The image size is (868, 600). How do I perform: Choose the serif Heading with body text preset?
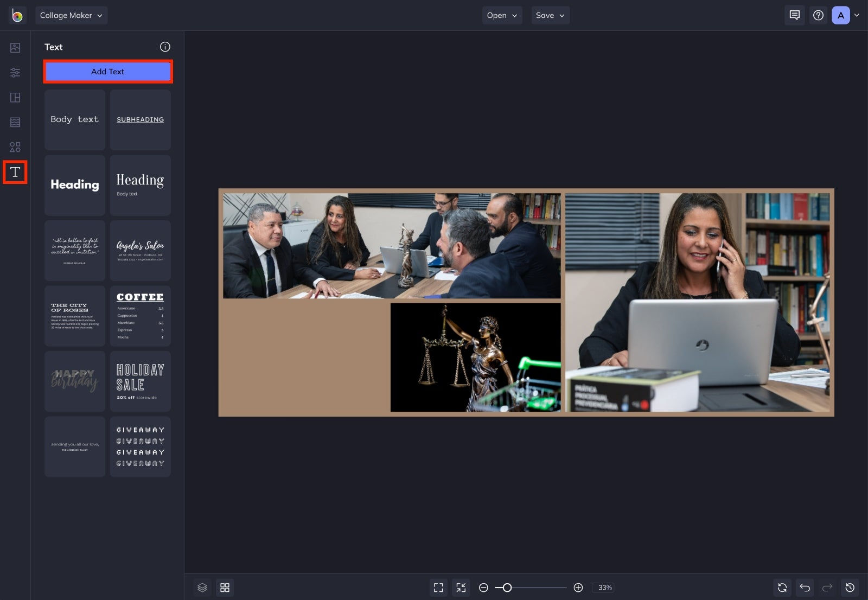pos(141,185)
